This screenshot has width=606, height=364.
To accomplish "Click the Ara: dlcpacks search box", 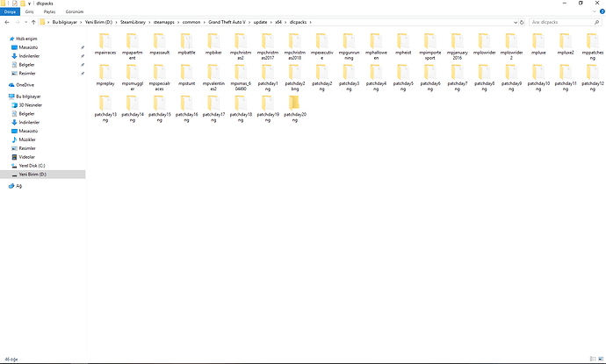I will (x=566, y=23).
